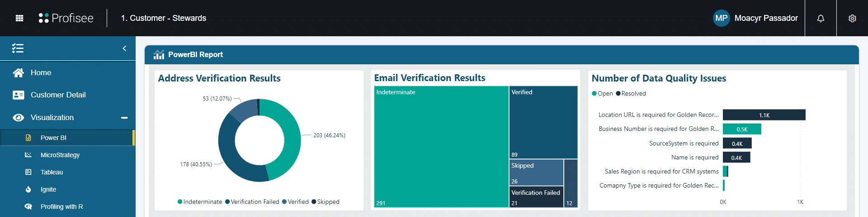This screenshot has width=868, height=217.
Task: Select the dark blue 178 donut segment
Action: tap(231, 159)
